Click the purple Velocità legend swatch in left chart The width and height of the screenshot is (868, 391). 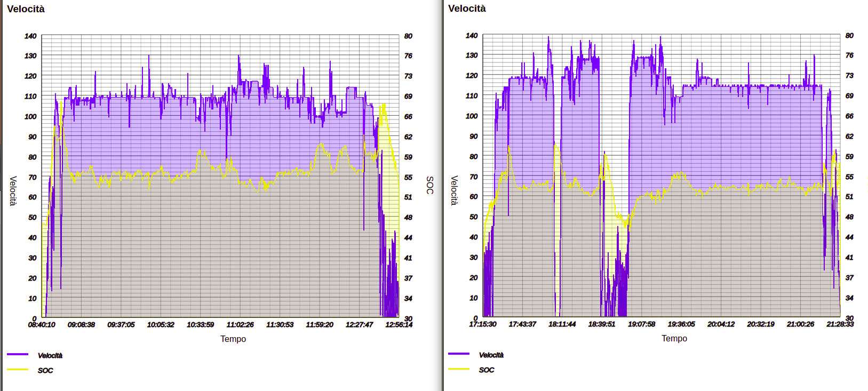pyautogui.click(x=18, y=354)
